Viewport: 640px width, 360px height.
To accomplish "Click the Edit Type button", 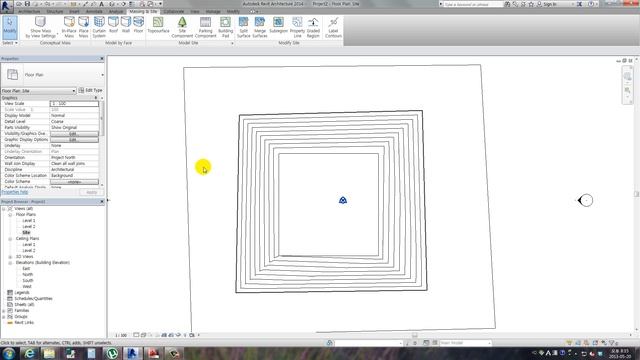I will [x=91, y=90].
